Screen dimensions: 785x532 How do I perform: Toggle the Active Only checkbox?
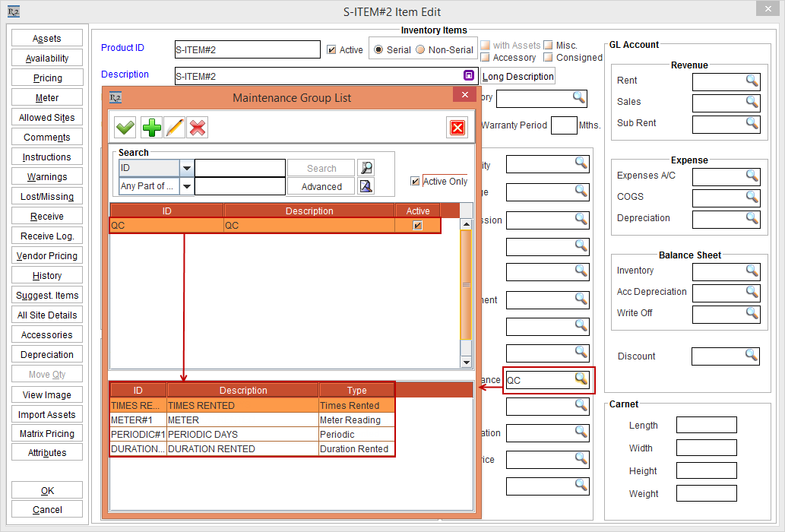click(415, 181)
